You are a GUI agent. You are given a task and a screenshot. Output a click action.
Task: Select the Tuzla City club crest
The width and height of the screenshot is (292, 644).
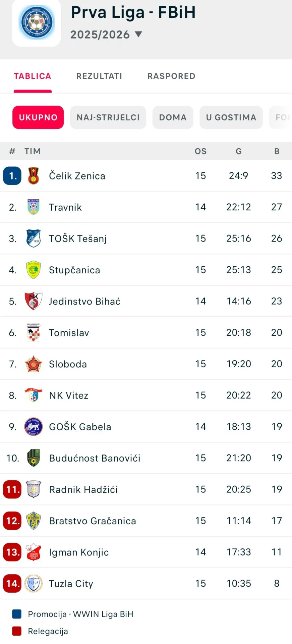click(34, 584)
